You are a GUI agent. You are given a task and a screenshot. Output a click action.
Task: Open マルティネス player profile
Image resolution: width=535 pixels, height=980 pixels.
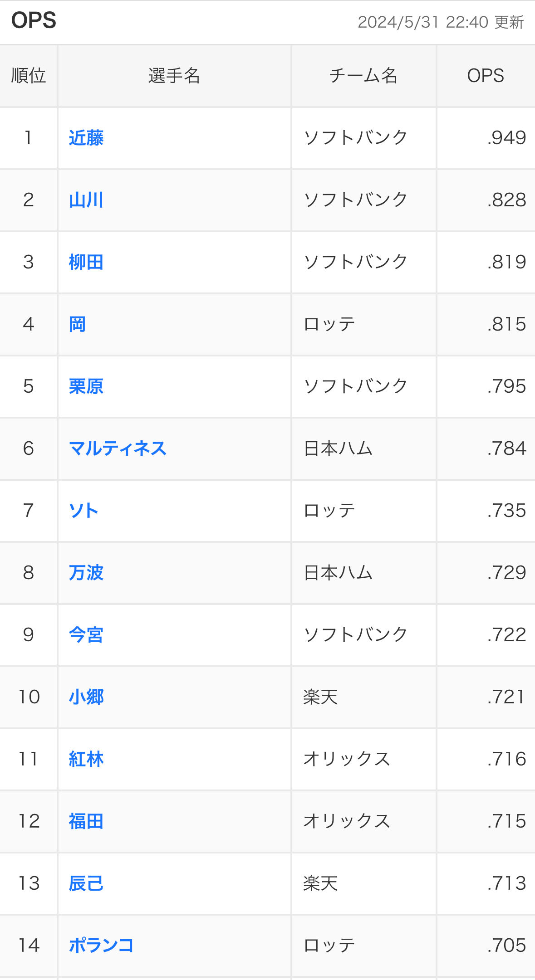(x=118, y=449)
